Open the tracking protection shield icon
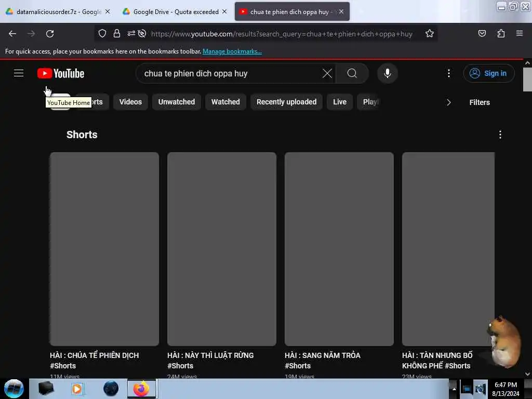 pos(102,33)
